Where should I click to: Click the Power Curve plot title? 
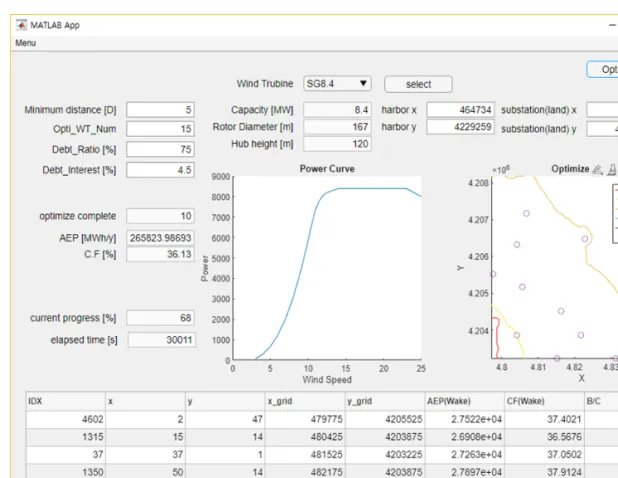[x=327, y=169]
